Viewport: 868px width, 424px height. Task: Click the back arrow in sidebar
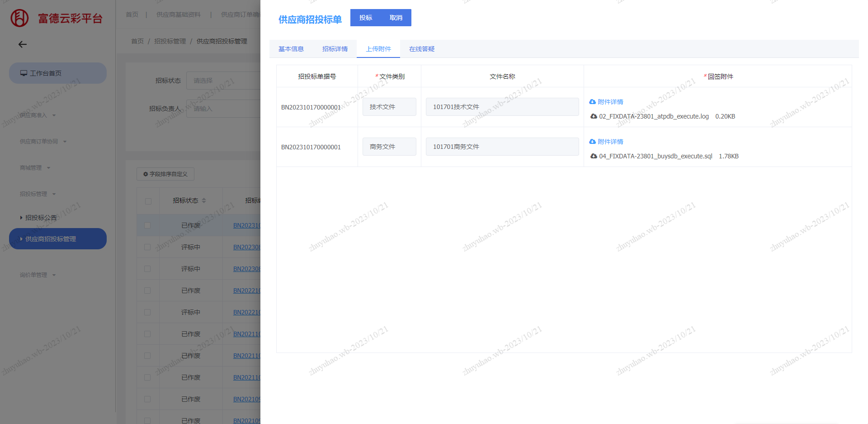[x=23, y=44]
